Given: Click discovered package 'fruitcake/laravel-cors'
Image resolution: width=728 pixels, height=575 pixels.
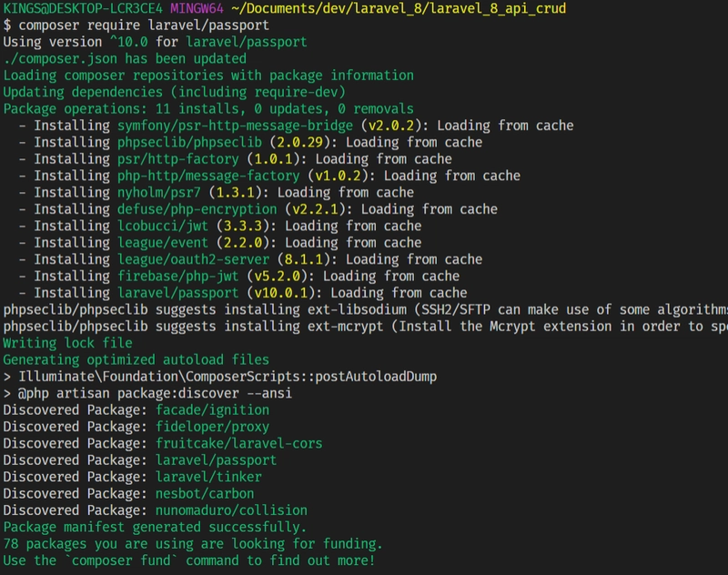Looking at the screenshot, I should click(x=238, y=443).
